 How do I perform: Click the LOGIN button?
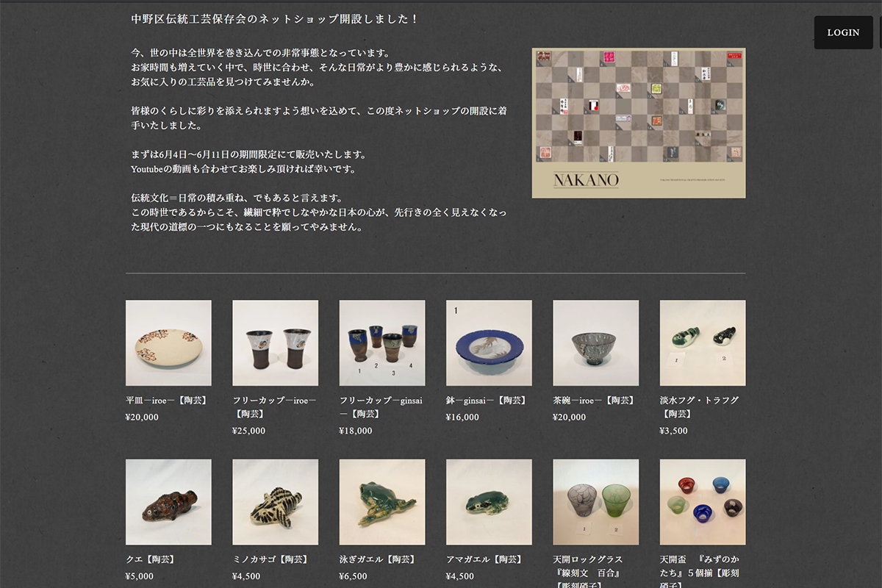coord(843,32)
